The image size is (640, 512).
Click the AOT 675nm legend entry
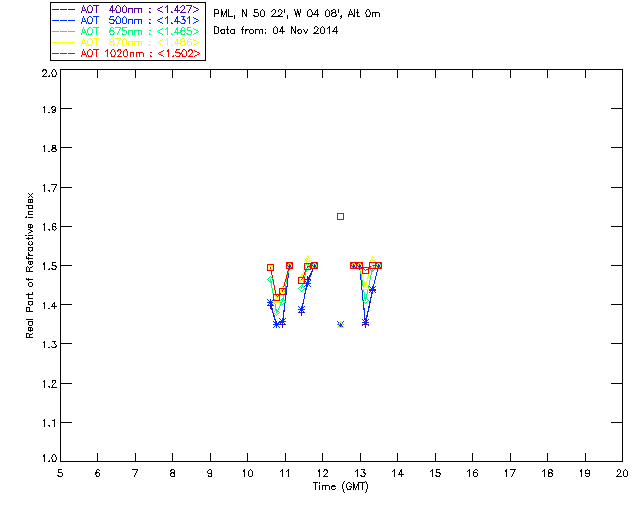[x=126, y=31]
